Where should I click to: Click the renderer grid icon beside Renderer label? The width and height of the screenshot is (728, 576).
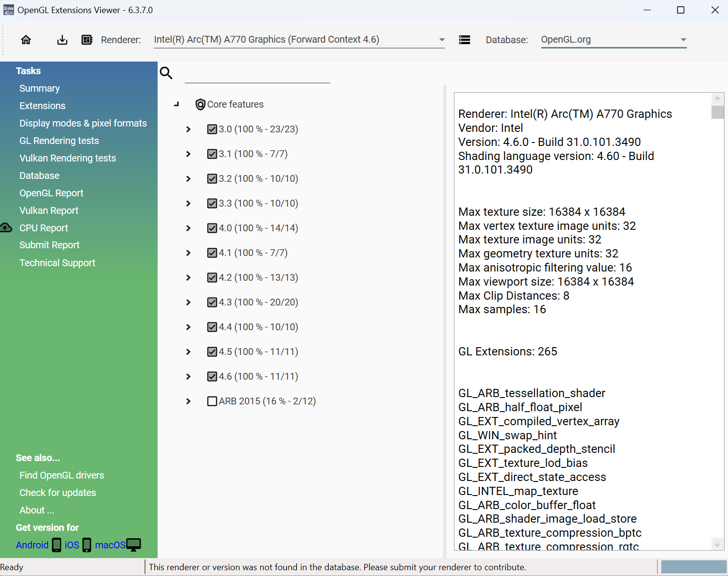point(87,40)
